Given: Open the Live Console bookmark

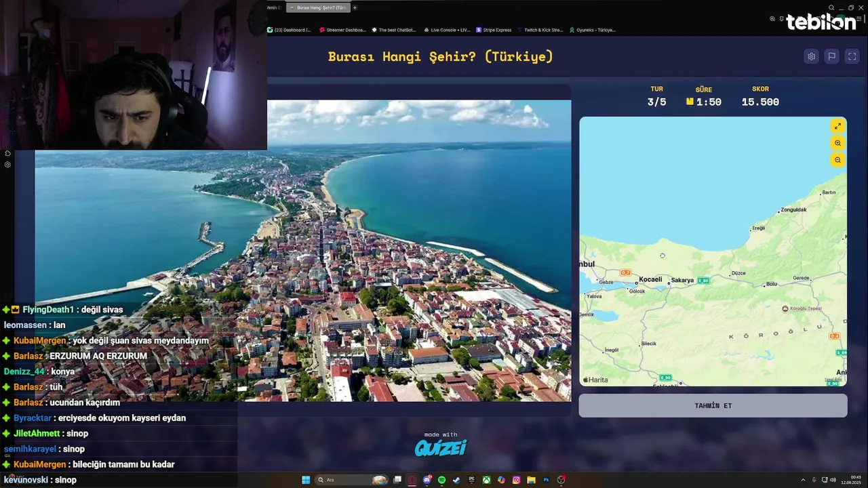Looking at the screenshot, I should 447,30.
